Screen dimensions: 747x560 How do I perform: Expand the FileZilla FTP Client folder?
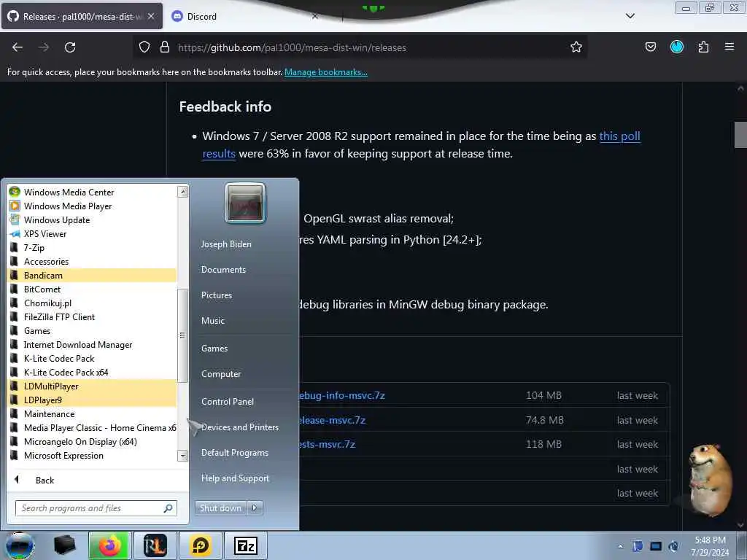(92, 316)
